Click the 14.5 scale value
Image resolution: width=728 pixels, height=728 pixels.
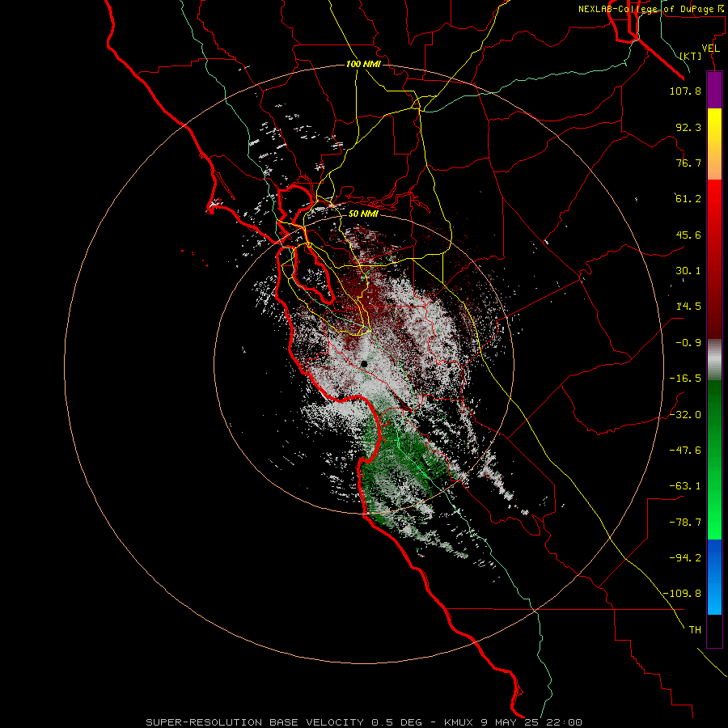(x=688, y=307)
